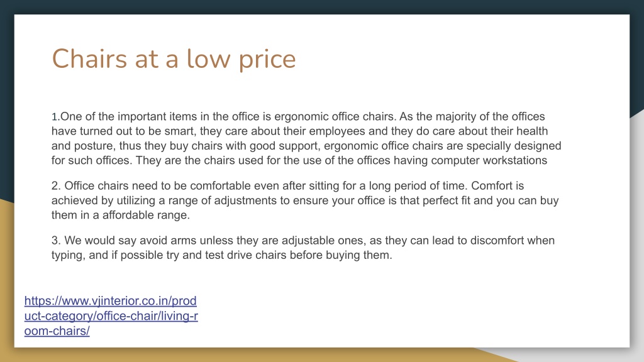Click the number '2.' starting the second paragraph

tap(56, 186)
